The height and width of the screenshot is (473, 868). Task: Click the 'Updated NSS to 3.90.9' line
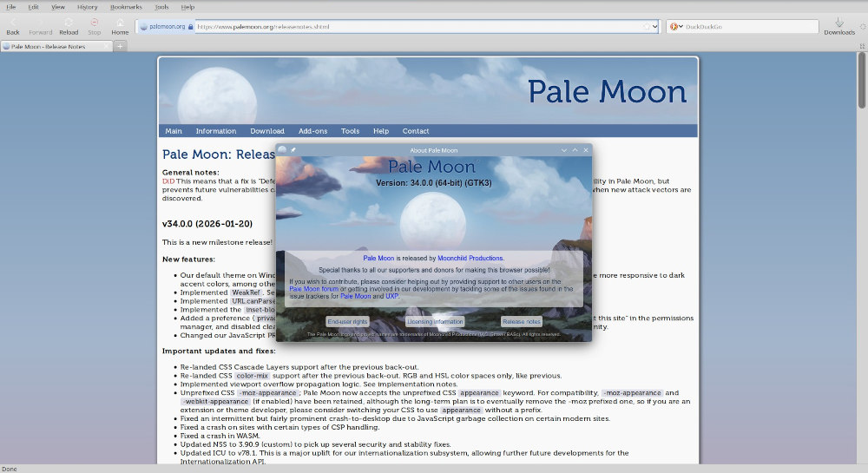pyautogui.click(x=315, y=444)
